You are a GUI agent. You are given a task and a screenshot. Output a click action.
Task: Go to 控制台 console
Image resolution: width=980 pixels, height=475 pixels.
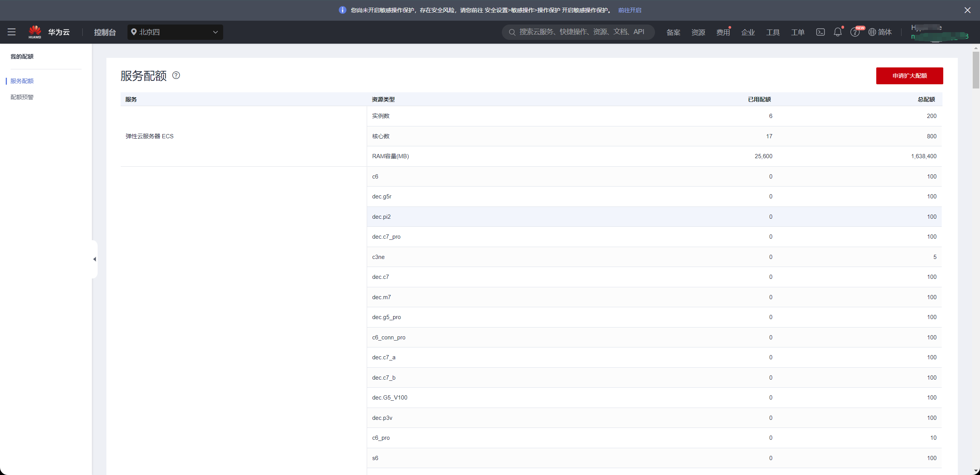[x=105, y=33]
